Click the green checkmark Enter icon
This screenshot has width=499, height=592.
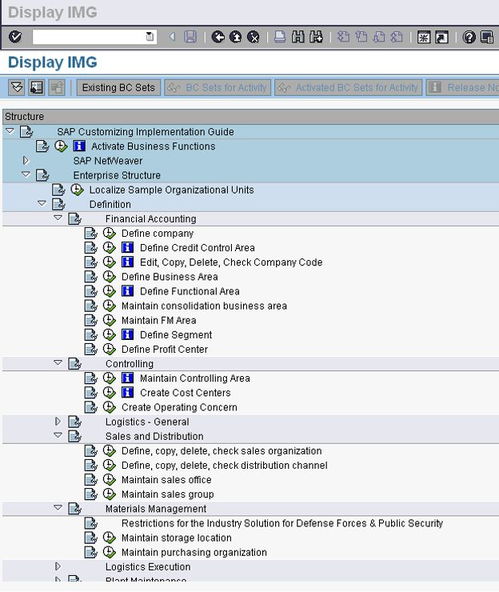click(x=15, y=37)
